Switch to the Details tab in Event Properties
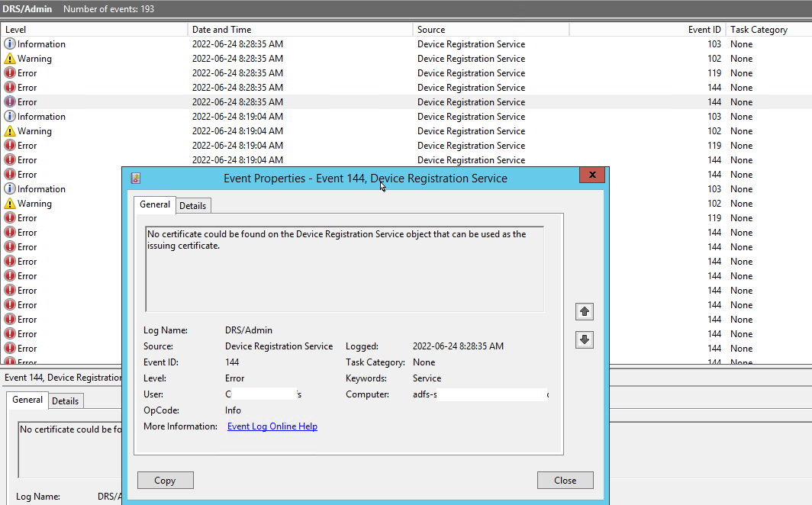812x505 pixels. 192,204
